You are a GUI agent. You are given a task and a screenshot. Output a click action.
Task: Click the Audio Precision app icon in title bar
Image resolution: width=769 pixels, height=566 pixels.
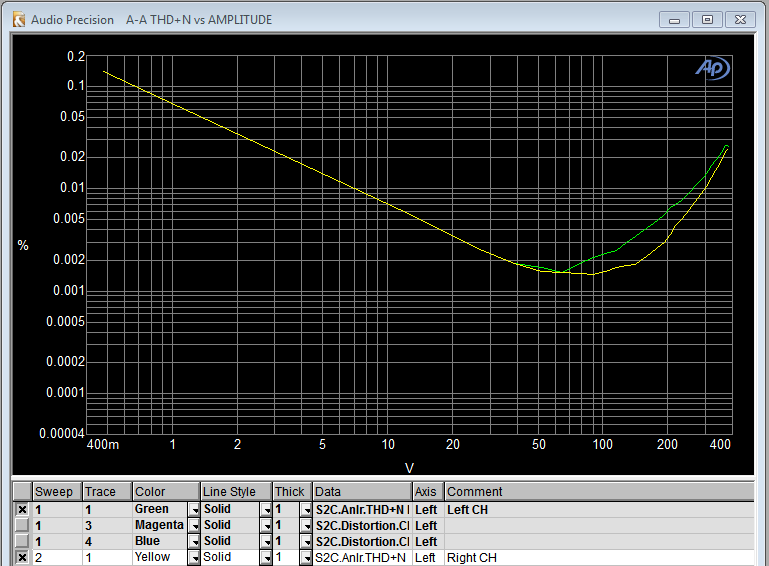click(19, 20)
